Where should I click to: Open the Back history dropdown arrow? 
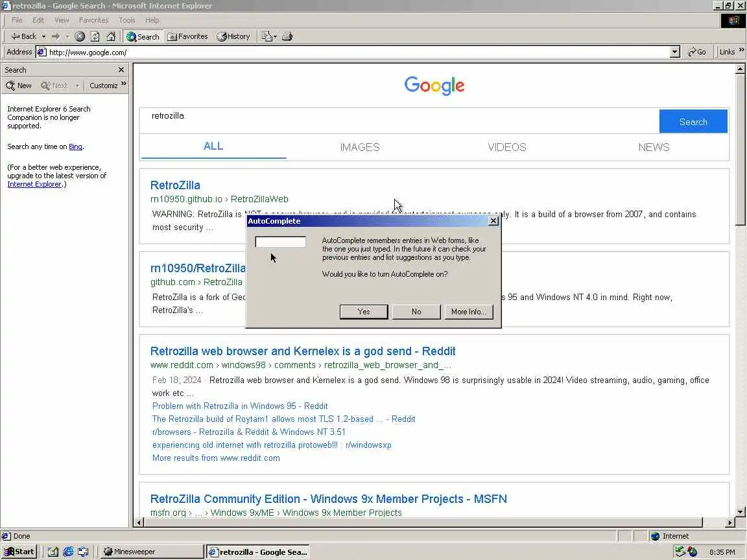43,36
